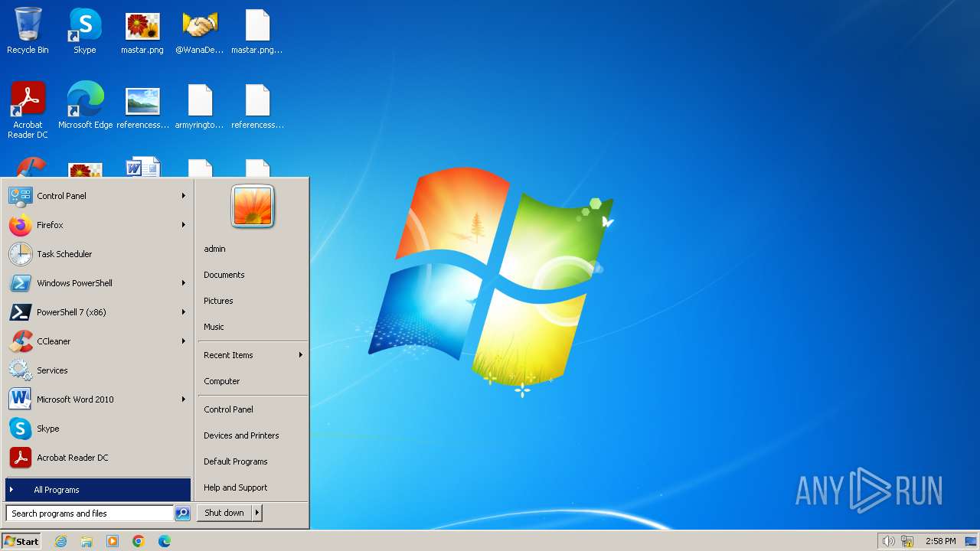Expand the Windows PowerShell jump list arrow

(x=184, y=283)
